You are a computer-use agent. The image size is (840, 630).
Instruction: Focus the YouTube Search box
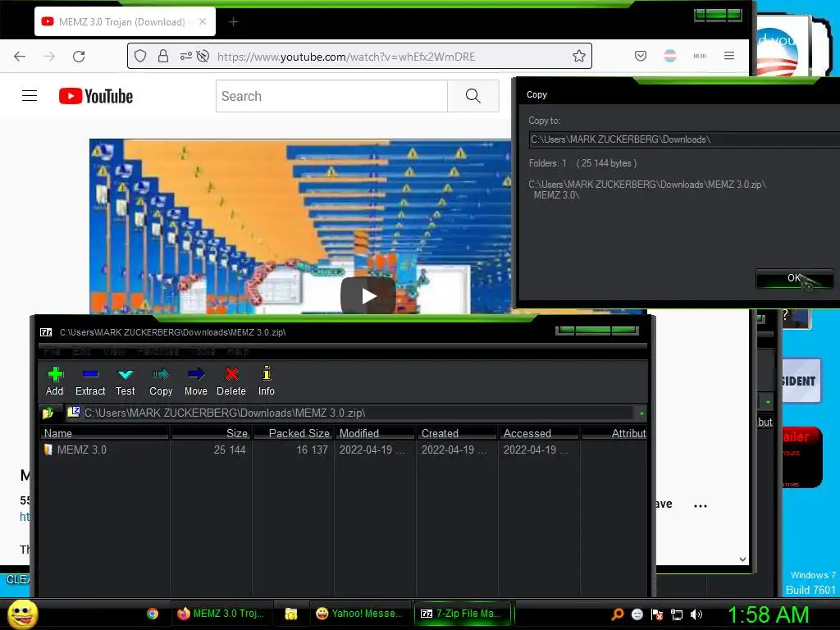(x=331, y=96)
